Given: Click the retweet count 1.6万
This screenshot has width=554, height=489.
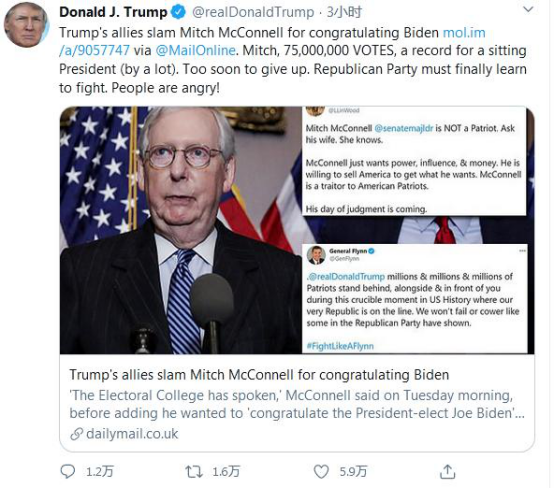Looking at the screenshot, I should (x=226, y=471).
